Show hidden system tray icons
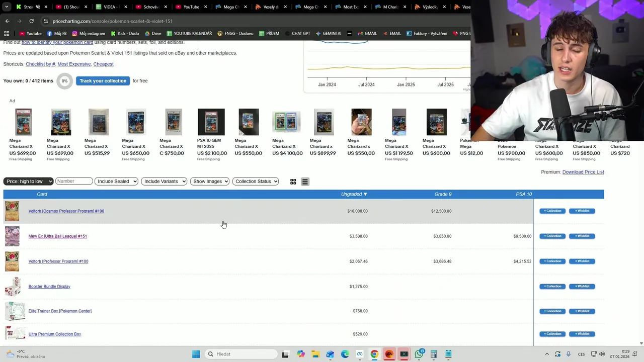 547,354
